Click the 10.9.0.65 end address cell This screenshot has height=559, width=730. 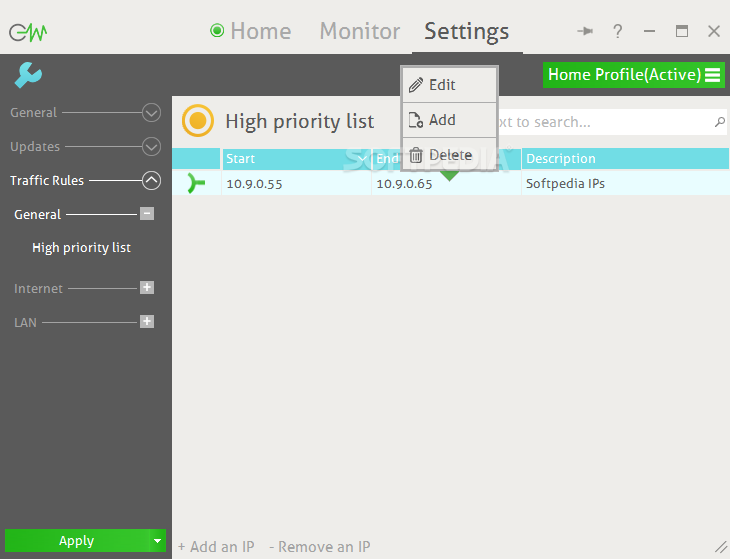click(446, 183)
